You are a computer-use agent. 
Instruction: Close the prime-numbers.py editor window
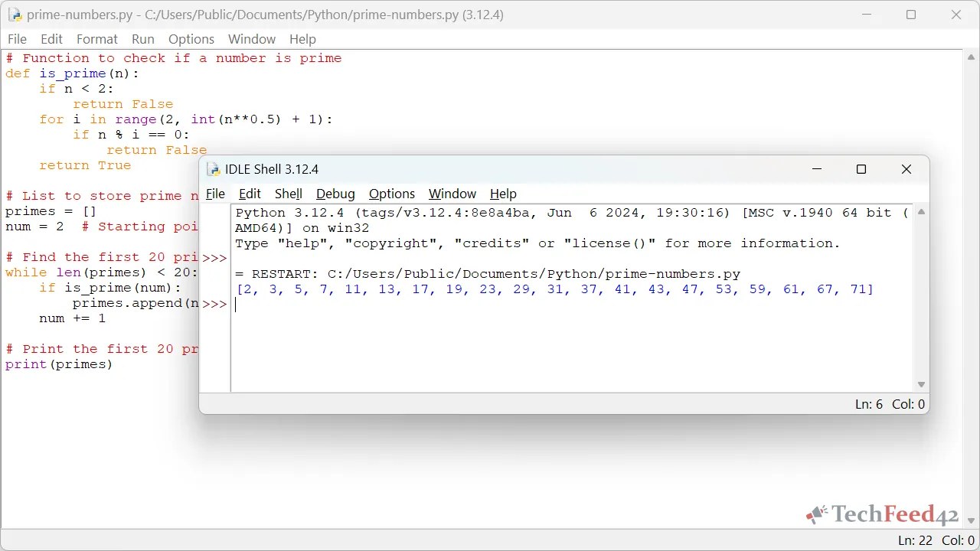(x=956, y=15)
